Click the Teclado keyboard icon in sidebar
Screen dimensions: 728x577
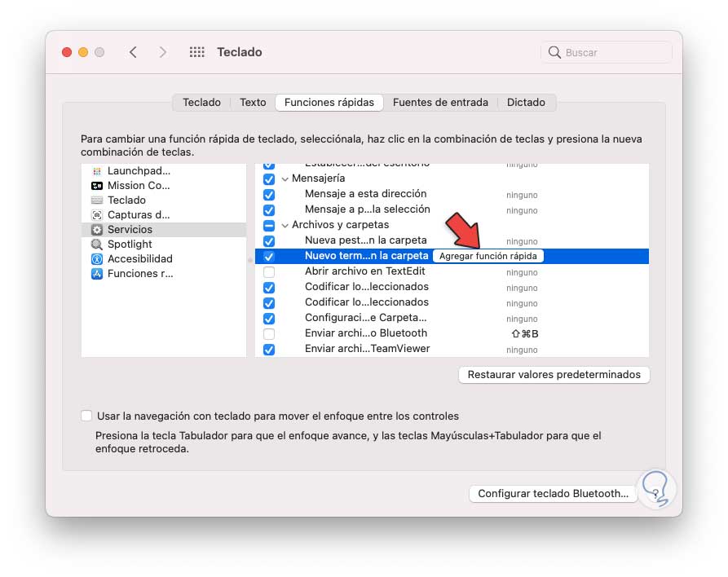[97, 200]
